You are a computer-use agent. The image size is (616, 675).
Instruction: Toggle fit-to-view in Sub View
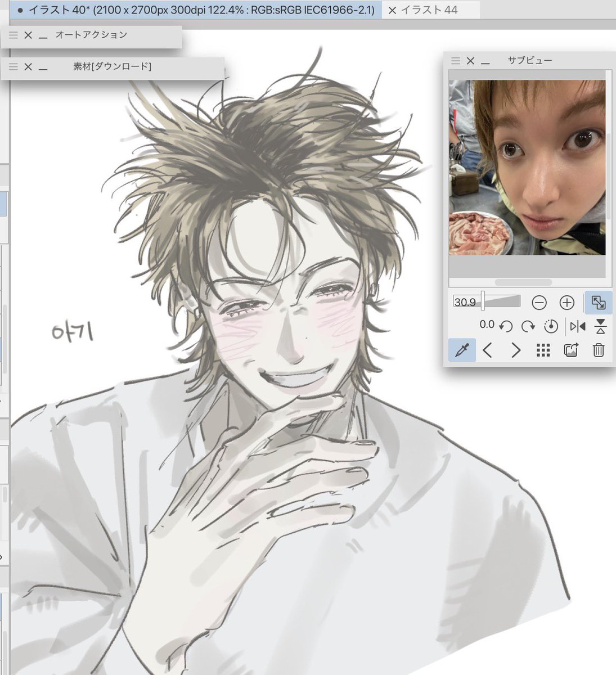(x=599, y=303)
